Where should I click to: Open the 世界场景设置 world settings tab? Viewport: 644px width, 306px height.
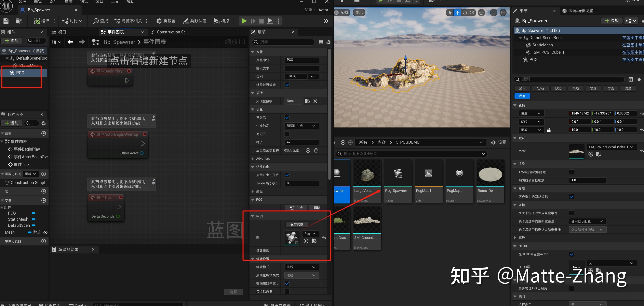point(580,11)
